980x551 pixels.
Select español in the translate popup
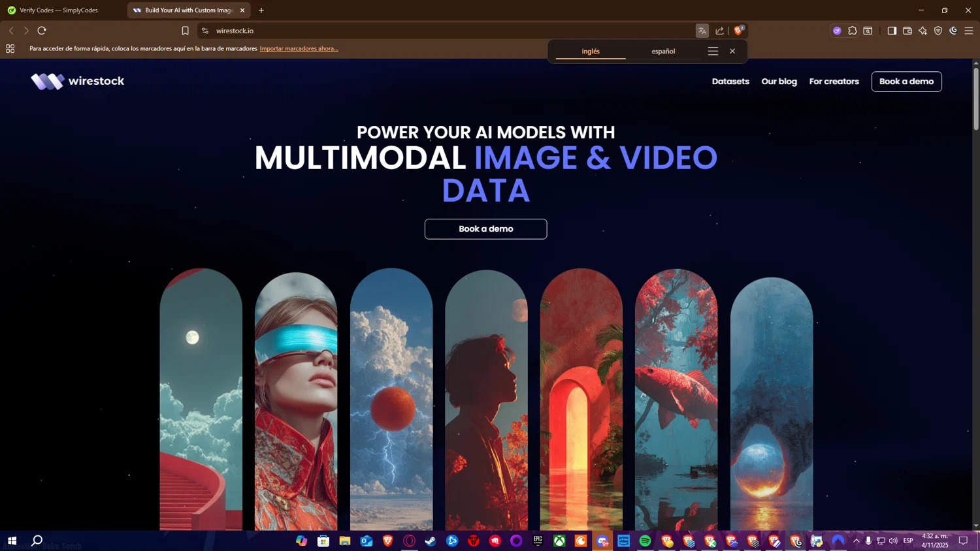[663, 52]
